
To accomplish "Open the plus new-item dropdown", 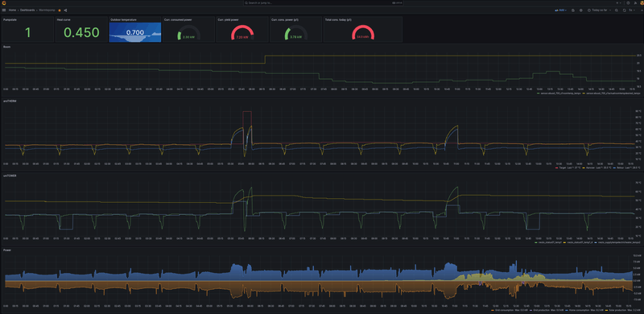I will [619, 3].
